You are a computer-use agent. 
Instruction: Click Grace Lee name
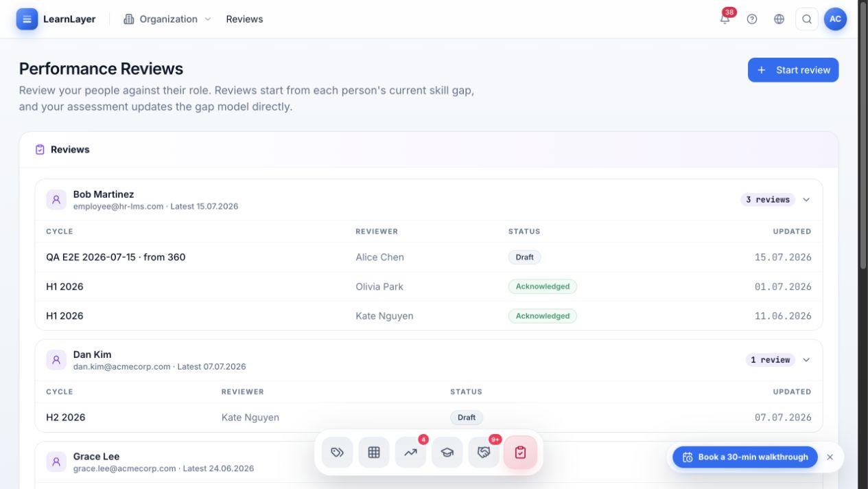[x=96, y=456]
